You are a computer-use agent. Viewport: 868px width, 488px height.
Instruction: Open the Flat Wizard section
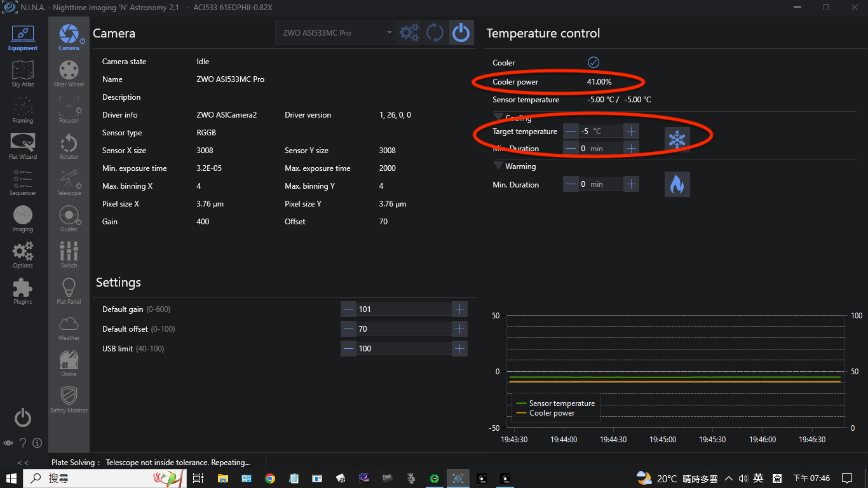tap(23, 147)
